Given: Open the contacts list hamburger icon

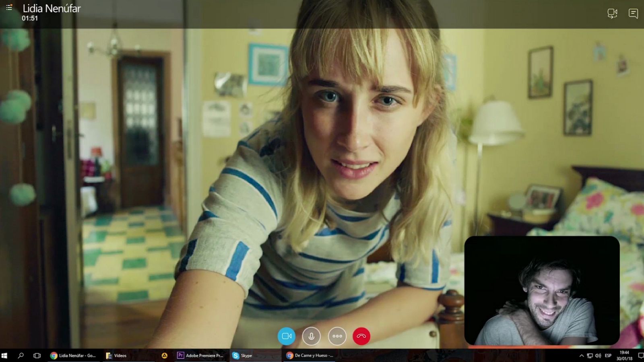Looking at the screenshot, I should (x=9, y=7).
